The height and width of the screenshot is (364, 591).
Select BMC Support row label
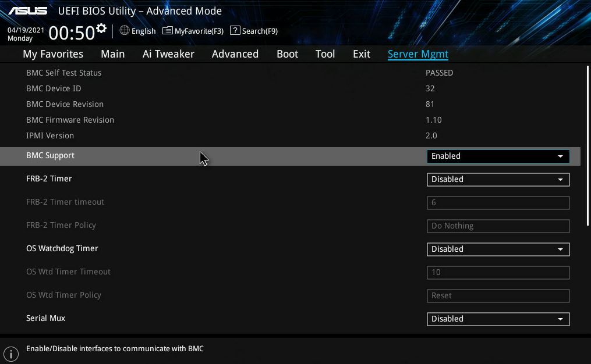pos(50,155)
